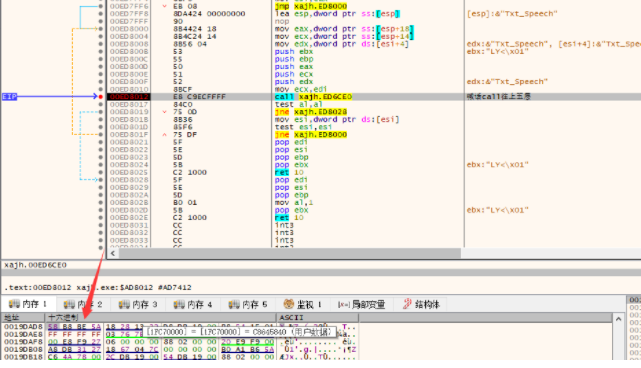
Task: Select address 00ED8031 row
Action: click(129, 225)
